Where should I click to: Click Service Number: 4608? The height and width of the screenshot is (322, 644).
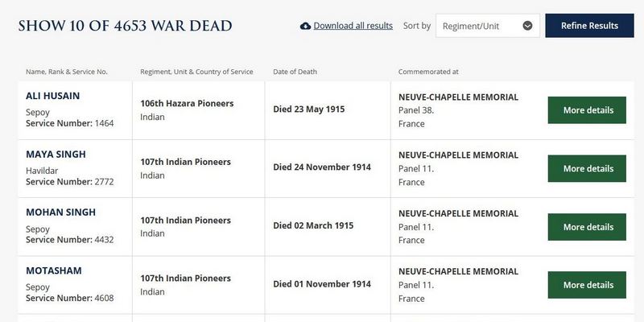pyautogui.click(x=70, y=298)
